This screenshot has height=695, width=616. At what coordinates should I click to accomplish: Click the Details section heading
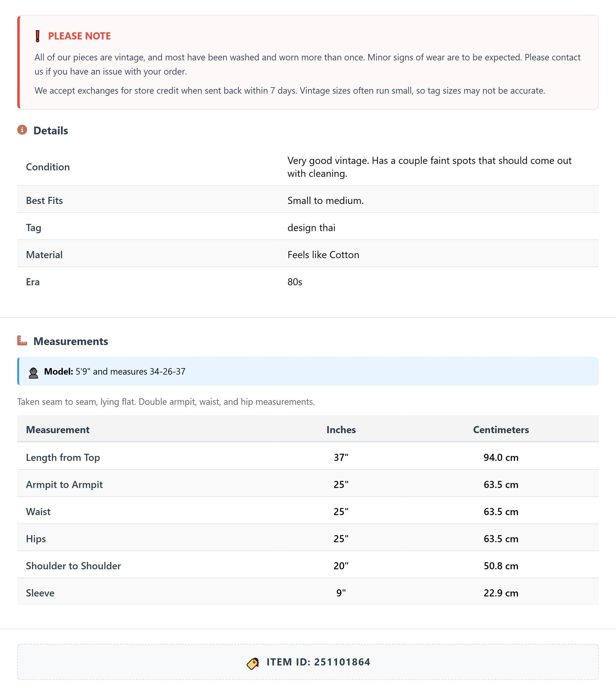[51, 130]
